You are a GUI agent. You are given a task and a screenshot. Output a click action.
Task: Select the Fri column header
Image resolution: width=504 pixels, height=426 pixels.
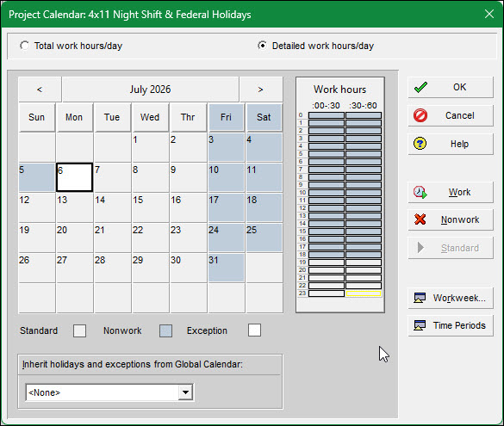click(x=226, y=117)
